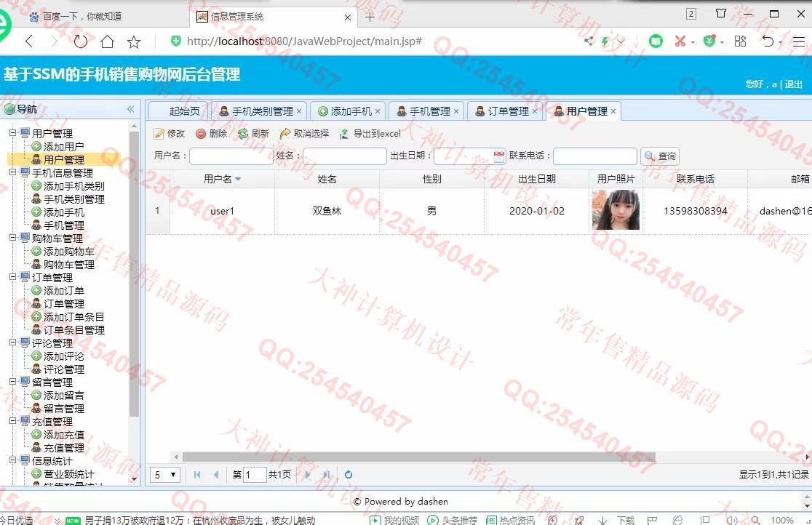Image resolution: width=812 pixels, height=525 pixels.
Task: Collapse the 评论管理 tree folder
Action: (x=13, y=342)
